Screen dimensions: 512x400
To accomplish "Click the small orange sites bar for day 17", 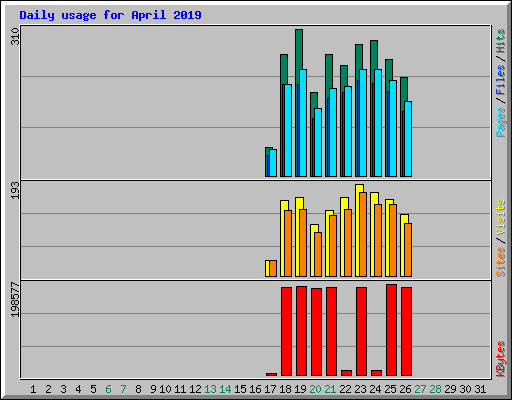I will pos(273,268).
